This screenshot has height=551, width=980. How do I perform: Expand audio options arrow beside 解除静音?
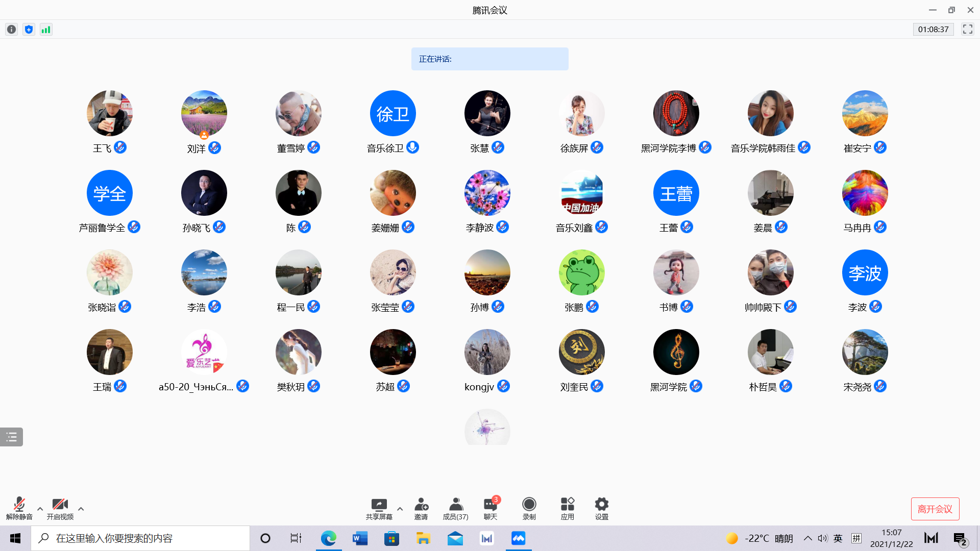pyautogui.click(x=40, y=509)
